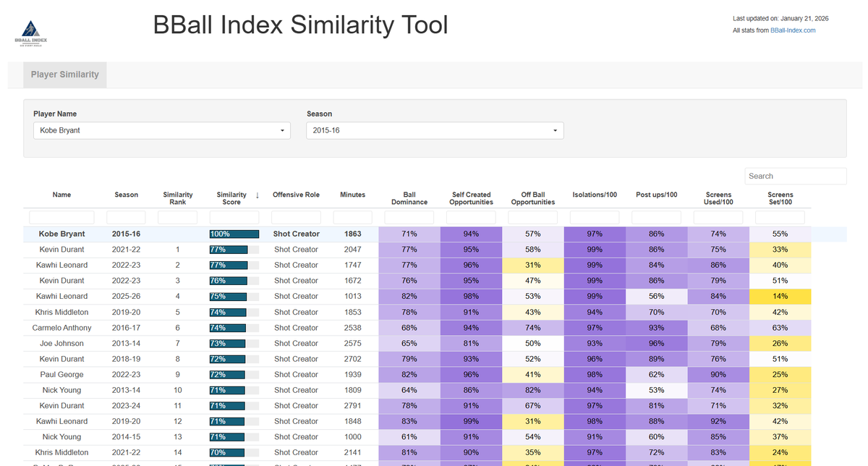Sort by Screens Set/100 header
Screen dimensions: 868x466
click(x=780, y=198)
